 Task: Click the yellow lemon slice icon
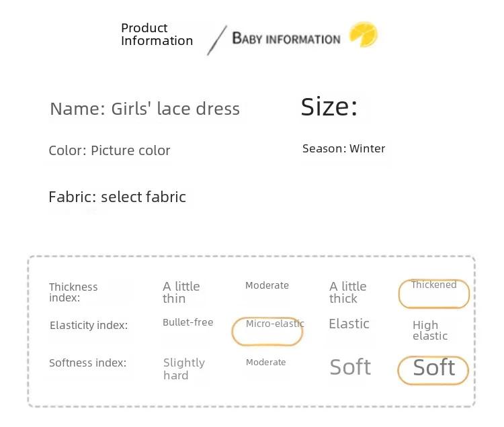[x=364, y=34]
